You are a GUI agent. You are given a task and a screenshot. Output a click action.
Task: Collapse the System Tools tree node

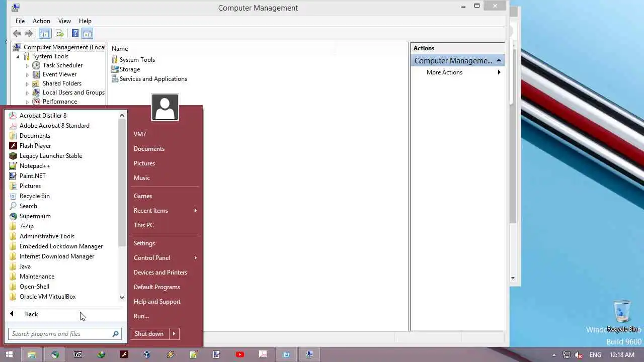(x=18, y=56)
